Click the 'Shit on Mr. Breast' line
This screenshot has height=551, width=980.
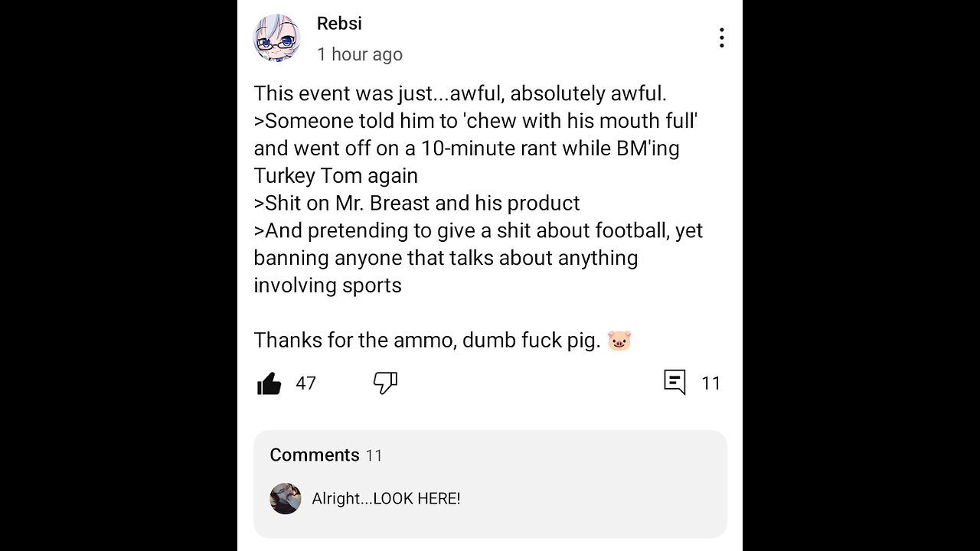[x=416, y=204]
